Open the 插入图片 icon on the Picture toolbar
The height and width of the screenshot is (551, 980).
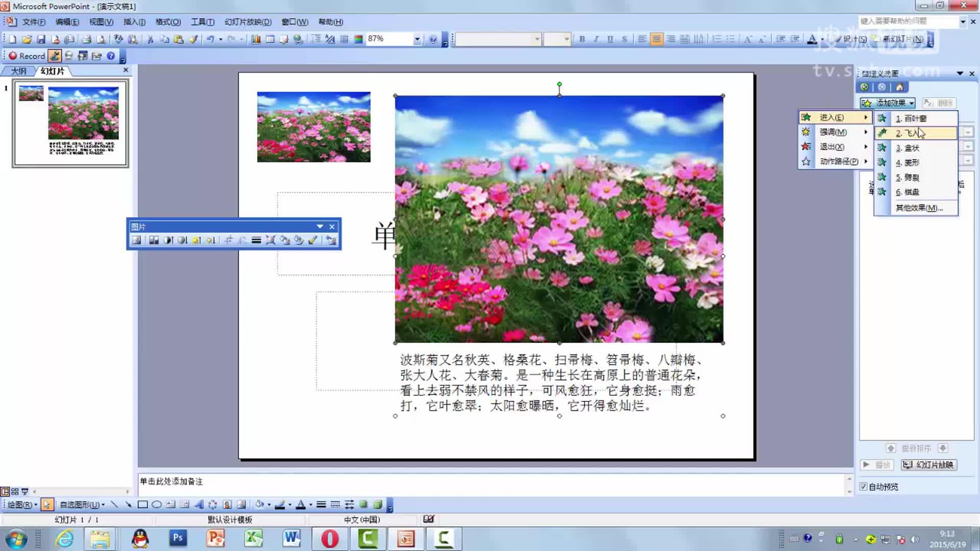pyautogui.click(x=137, y=240)
